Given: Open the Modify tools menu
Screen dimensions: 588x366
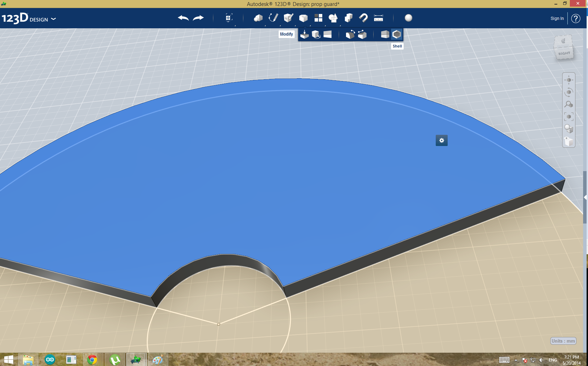Looking at the screenshot, I should (x=303, y=18).
